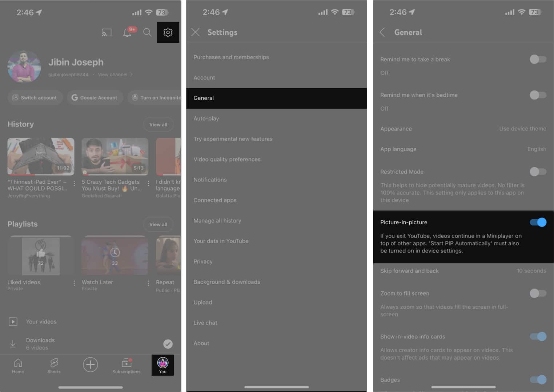This screenshot has width=554, height=392.
Task: Open Privacy settings
Action: pyautogui.click(x=276, y=261)
